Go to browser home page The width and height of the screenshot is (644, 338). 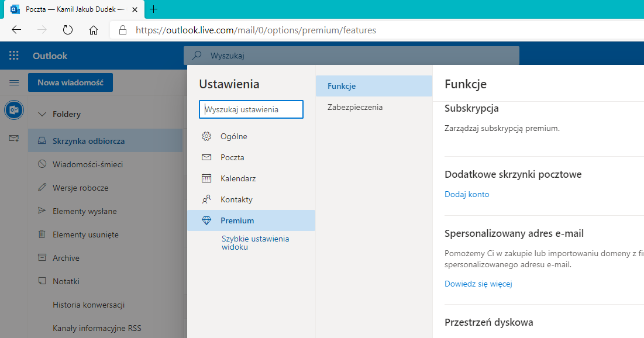(94, 30)
